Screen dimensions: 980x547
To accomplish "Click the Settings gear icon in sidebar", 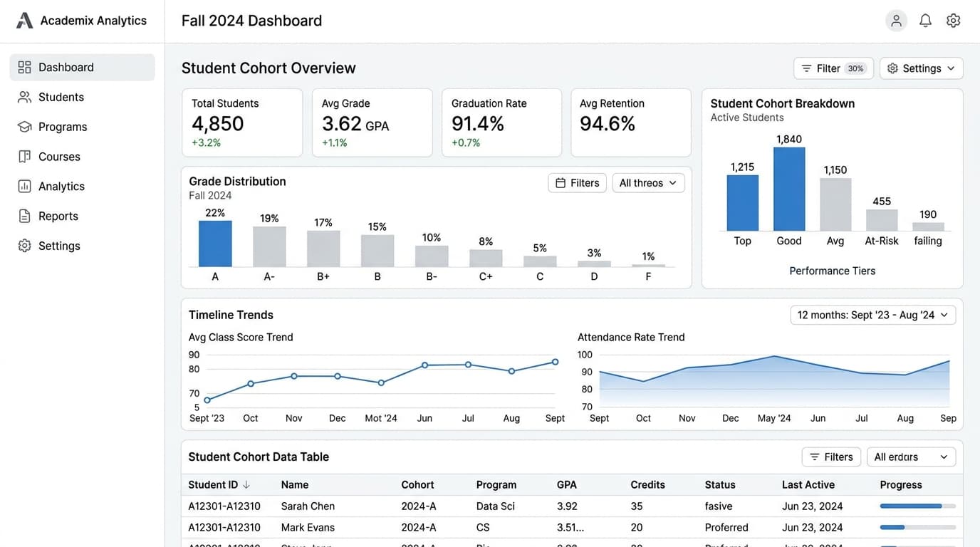I will coord(25,246).
